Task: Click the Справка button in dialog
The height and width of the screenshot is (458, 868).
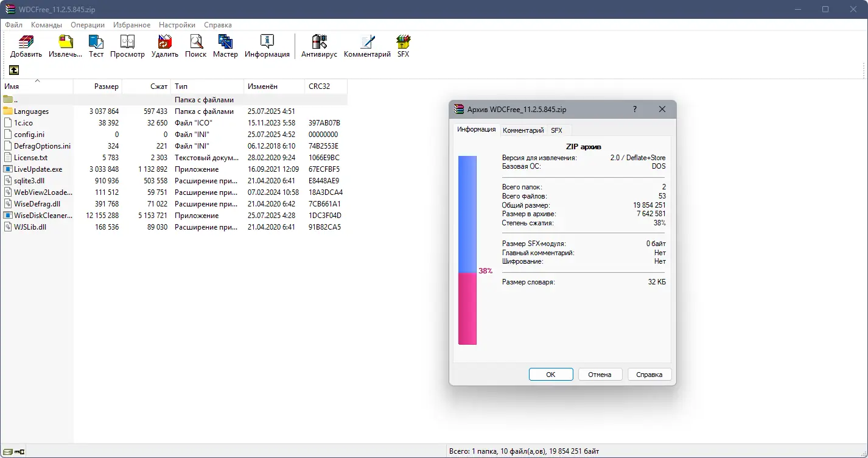Action: click(x=649, y=375)
